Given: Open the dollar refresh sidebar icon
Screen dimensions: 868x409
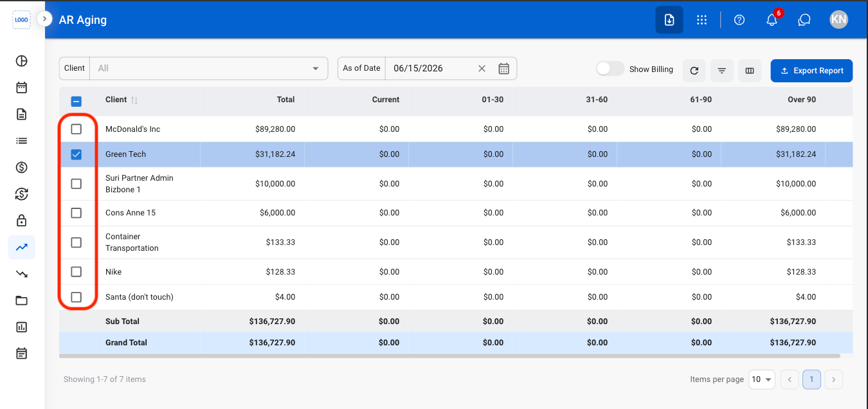Looking at the screenshot, I should [22, 194].
